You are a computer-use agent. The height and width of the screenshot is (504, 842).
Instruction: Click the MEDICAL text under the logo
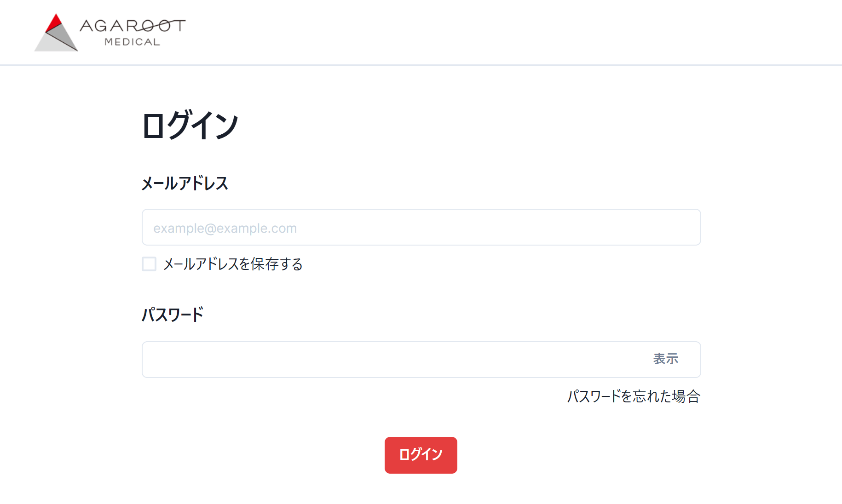click(x=132, y=42)
